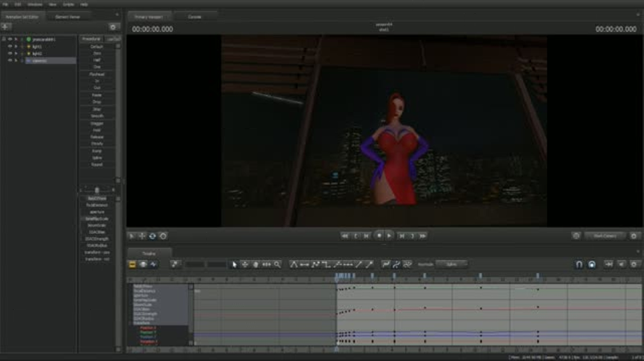This screenshot has width=644, height=361.
Task: Step forward one frame
Action: pyautogui.click(x=402, y=236)
